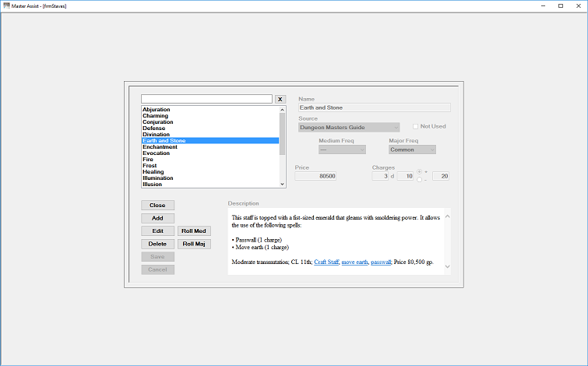
Task: Select Charming in the staves list
Action: [x=210, y=116]
